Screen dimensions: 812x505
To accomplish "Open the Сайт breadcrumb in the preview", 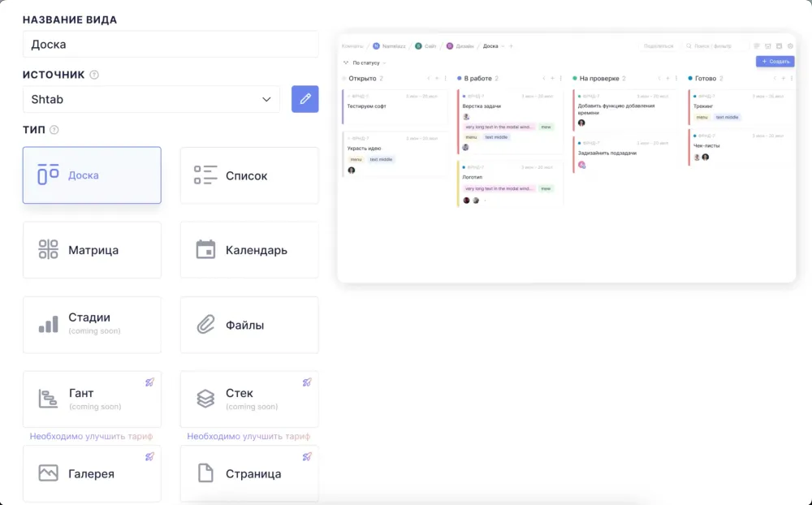I will pyautogui.click(x=425, y=46).
